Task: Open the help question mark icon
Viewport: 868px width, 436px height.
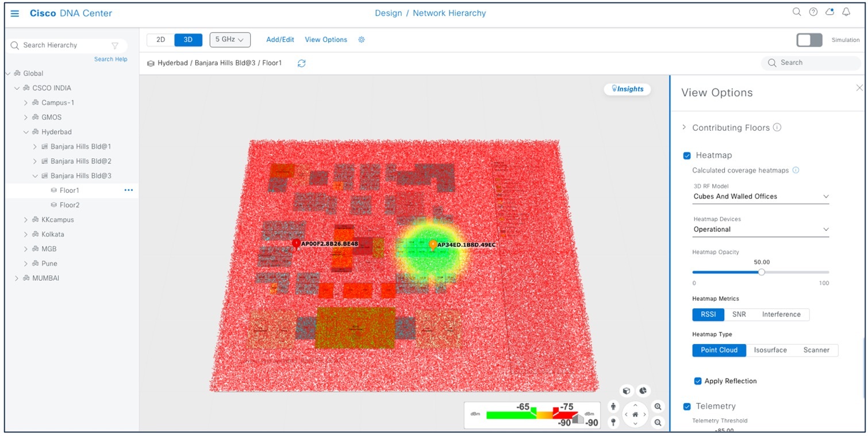Action: (x=812, y=12)
